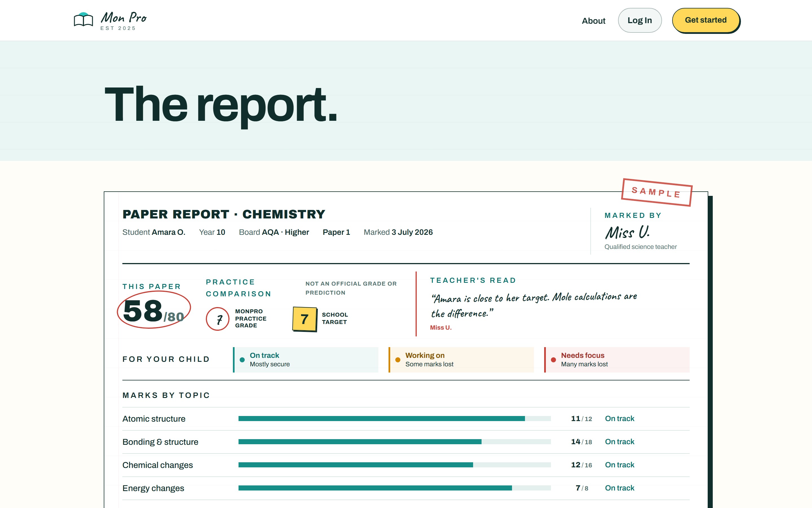Click the red Needs focus dot
The height and width of the screenshot is (508, 812).
click(x=554, y=360)
